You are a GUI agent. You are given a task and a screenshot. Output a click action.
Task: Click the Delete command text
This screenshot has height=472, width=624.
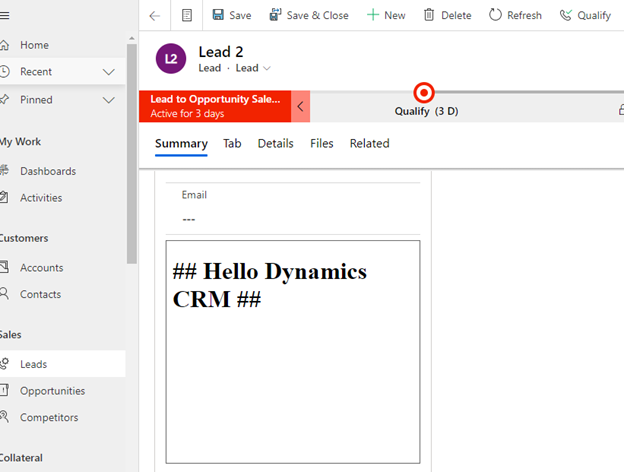coord(456,16)
